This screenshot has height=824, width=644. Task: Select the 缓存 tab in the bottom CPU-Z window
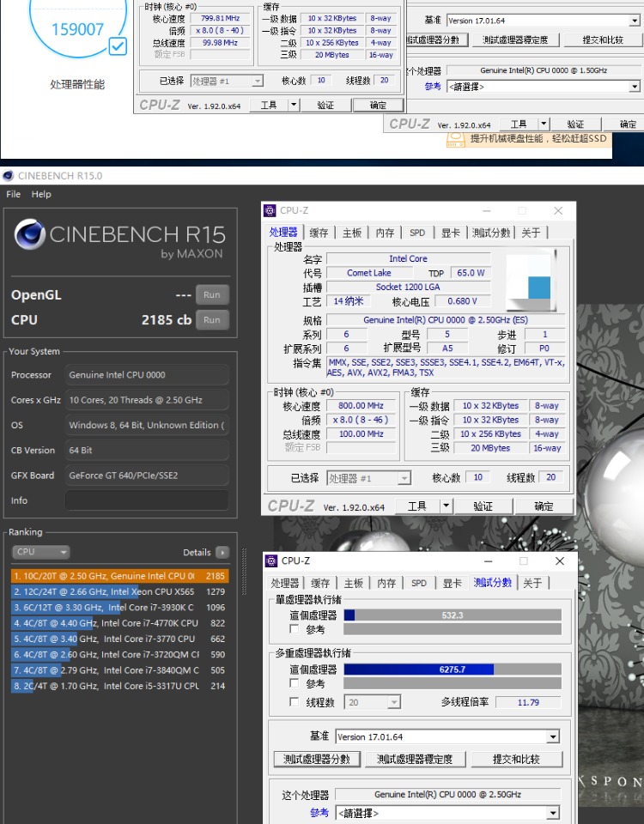[x=320, y=583]
